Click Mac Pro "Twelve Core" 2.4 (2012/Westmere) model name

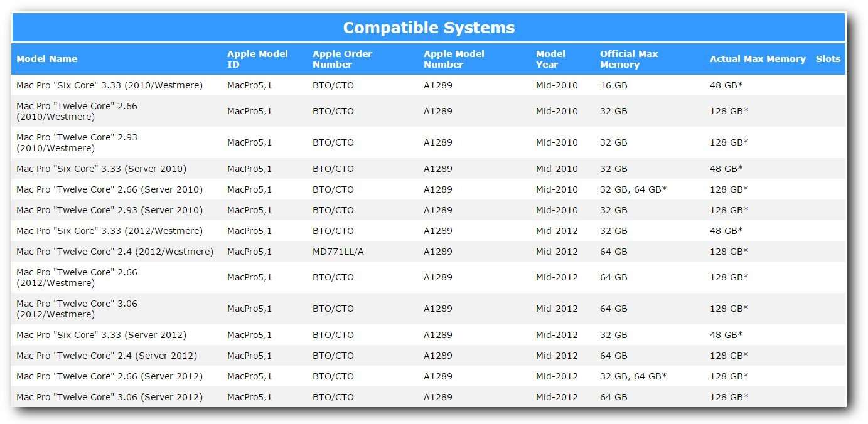(x=115, y=252)
